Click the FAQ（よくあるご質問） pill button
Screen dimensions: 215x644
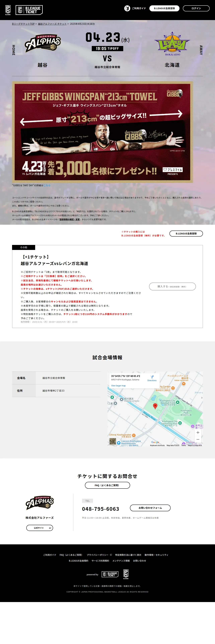coord(107,485)
